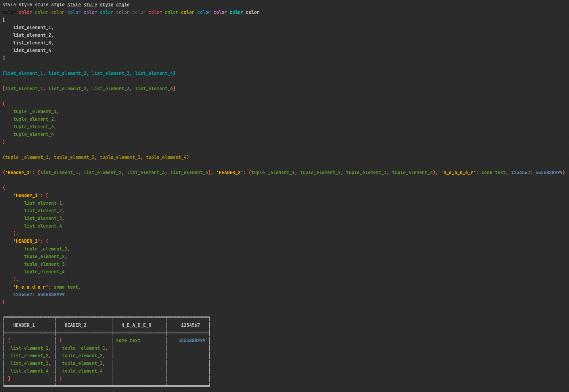This screenshot has height=392, width=569.
Task: Click list_element_1 in the white multi-line list
Action: click(x=32, y=27)
